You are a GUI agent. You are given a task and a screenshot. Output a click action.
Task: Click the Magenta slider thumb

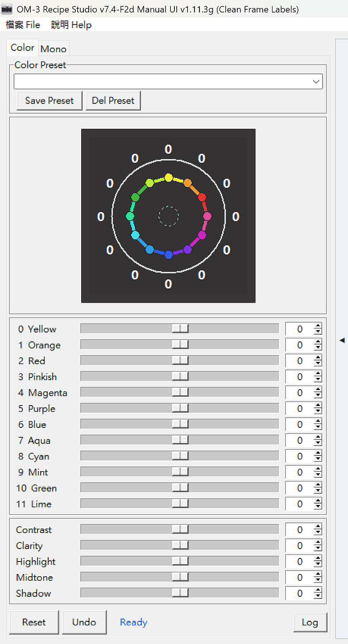click(180, 392)
